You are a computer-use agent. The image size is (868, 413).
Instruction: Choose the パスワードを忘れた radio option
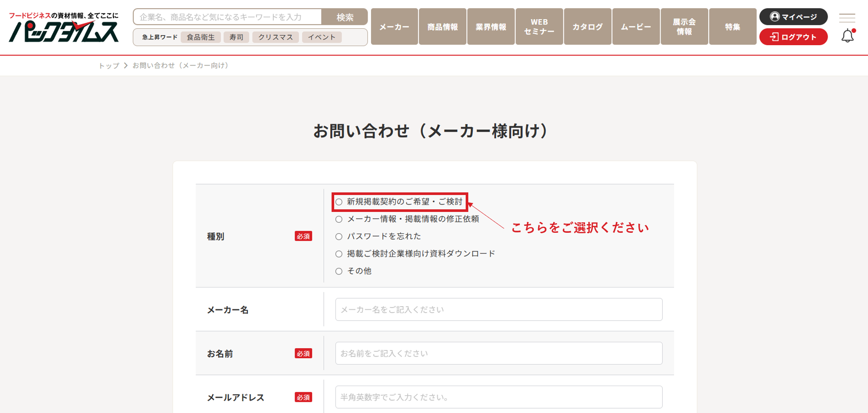[x=339, y=237]
